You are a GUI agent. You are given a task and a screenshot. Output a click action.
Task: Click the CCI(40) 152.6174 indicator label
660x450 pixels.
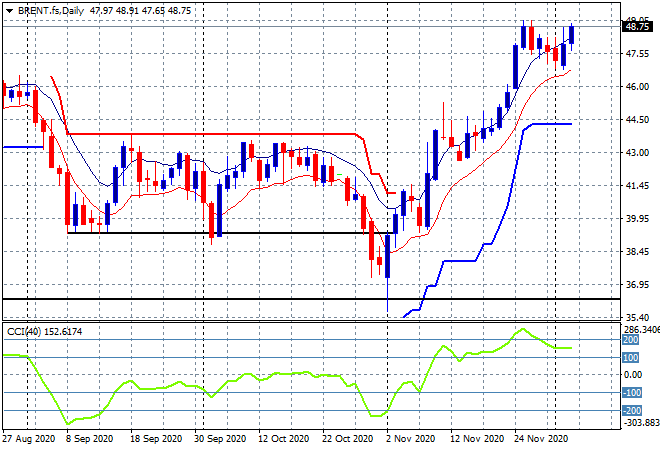(x=44, y=332)
